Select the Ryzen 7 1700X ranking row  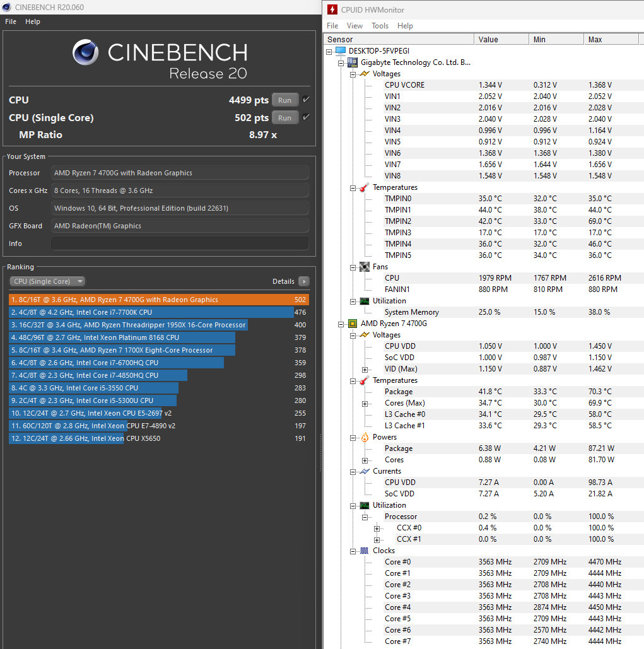(159, 350)
